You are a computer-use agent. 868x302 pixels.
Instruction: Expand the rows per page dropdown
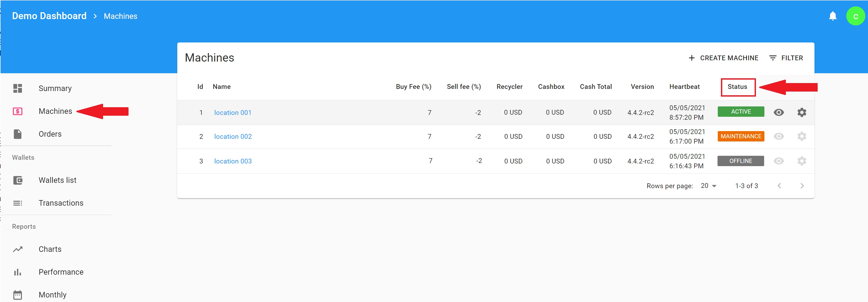coord(708,186)
